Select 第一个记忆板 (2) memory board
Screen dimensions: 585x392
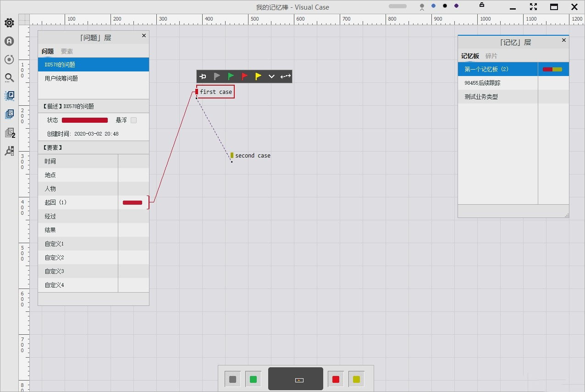click(513, 69)
